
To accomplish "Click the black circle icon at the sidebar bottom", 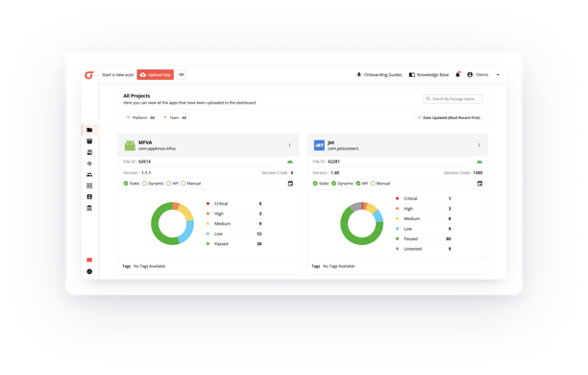I will pos(89,271).
